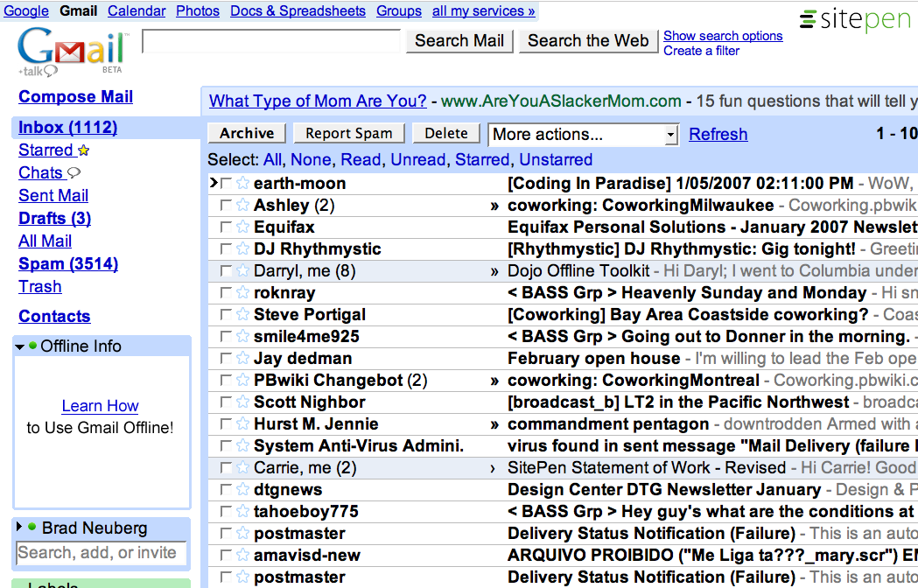Star the smile4me925 message

pos(243,336)
